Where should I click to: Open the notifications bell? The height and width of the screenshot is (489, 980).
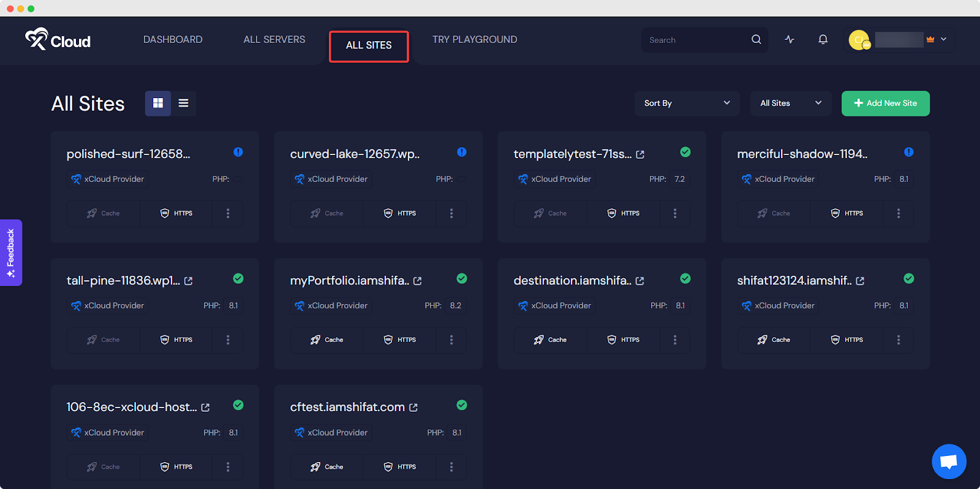(x=823, y=39)
